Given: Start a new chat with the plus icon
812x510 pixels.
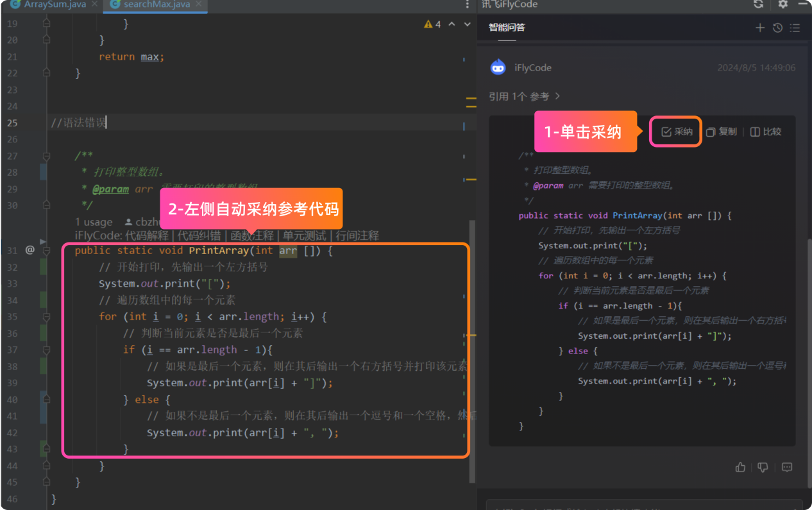Looking at the screenshot, I should 760,28.
